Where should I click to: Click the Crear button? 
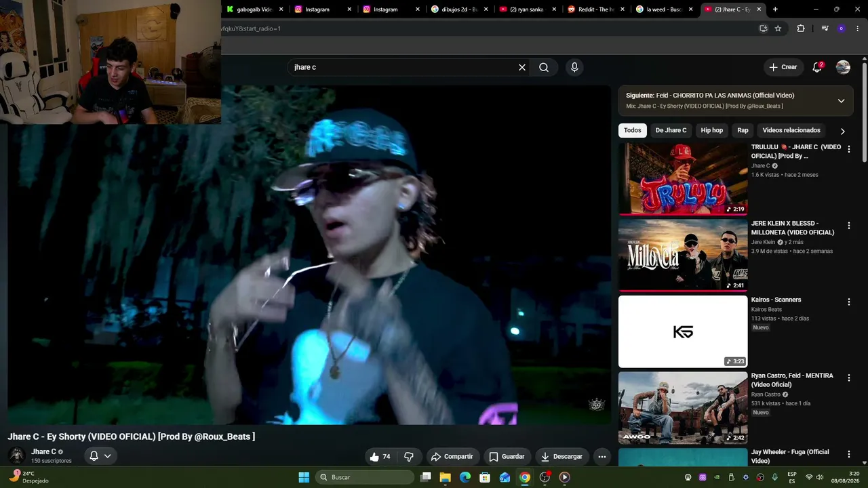tap(783, 67)
